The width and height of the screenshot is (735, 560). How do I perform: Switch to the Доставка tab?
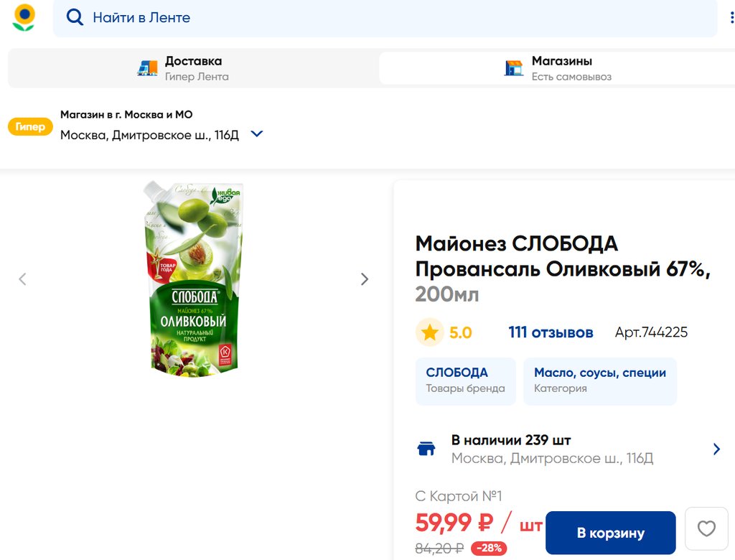coord(193,68)
